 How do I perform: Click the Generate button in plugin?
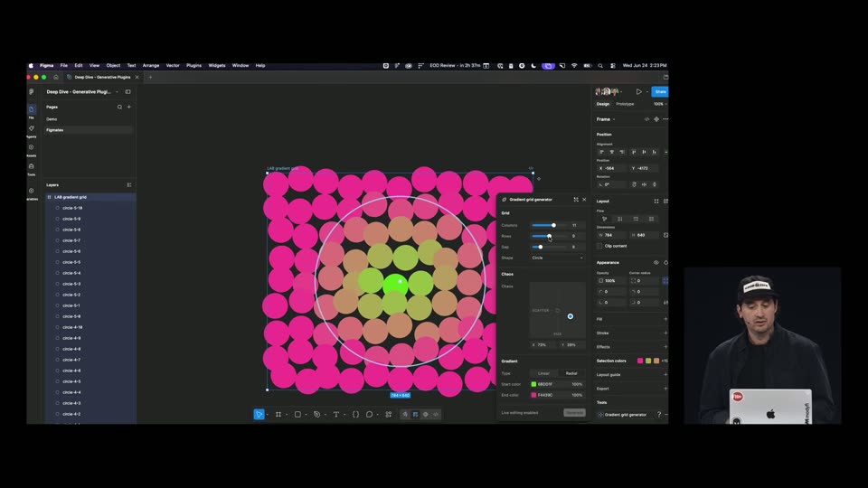[574, 413]
